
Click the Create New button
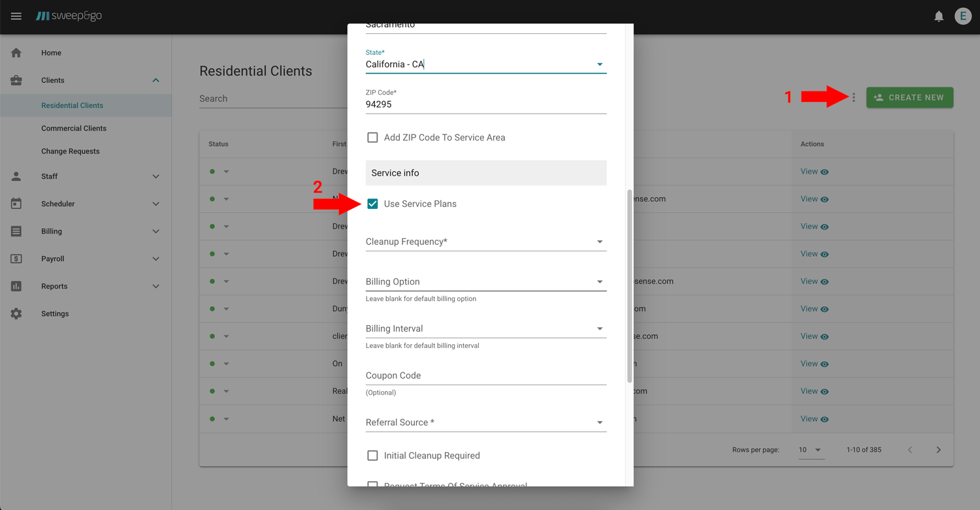909,97
